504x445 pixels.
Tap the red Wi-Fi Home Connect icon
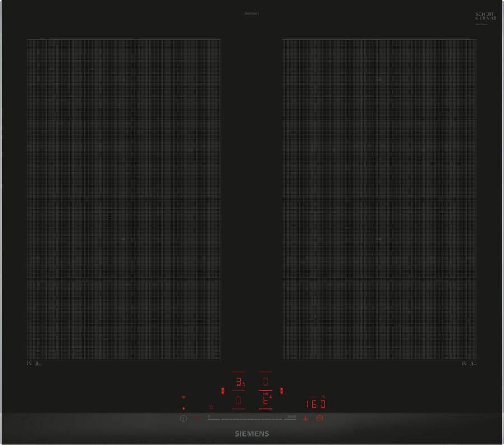pyautogui.click(x=183, y=397)
